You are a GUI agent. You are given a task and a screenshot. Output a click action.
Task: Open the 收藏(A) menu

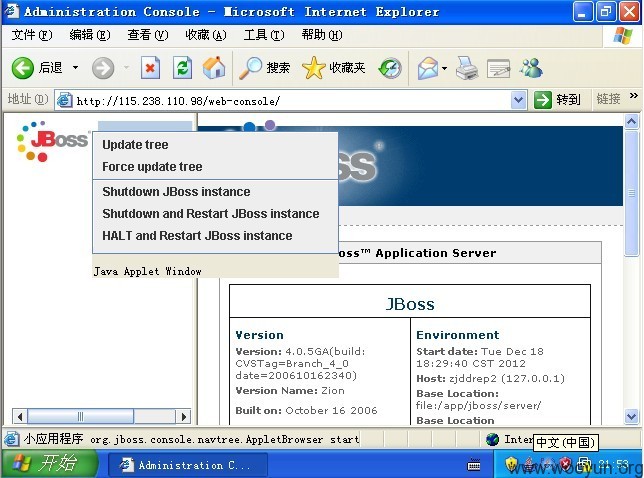point(206,35)
